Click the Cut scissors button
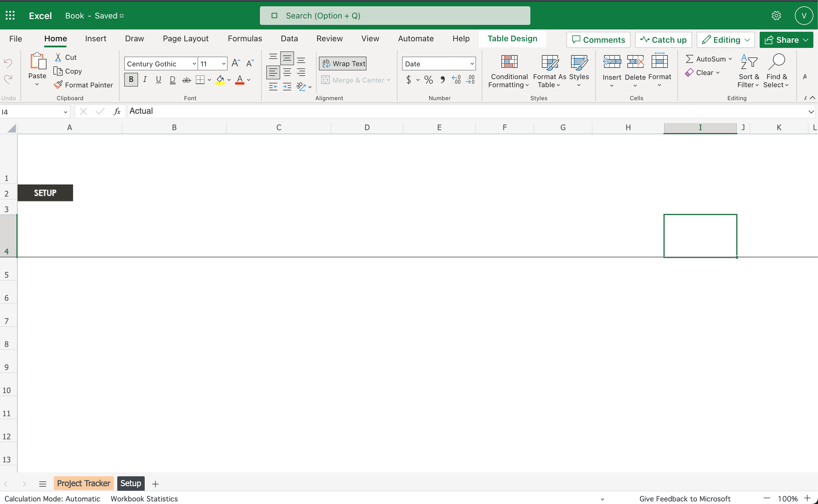The image size is (818, 504). (x=66, y=57)
